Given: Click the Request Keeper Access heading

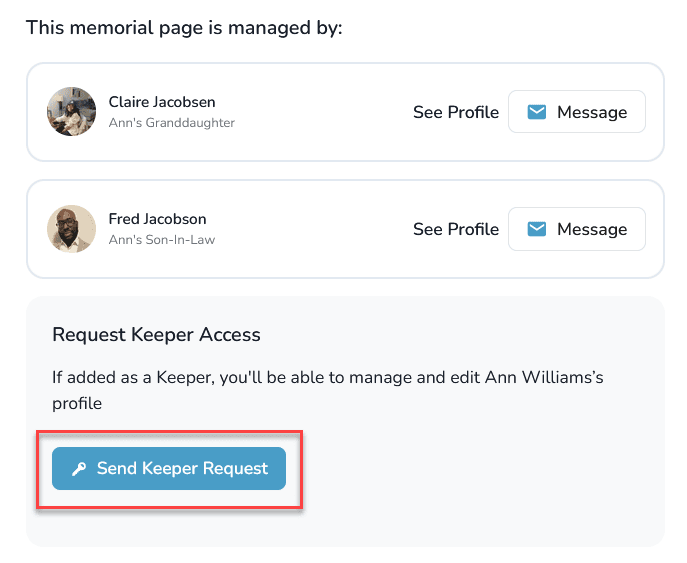Looking at the screenshot, I should pyautogui.click(x=156, y=335).
